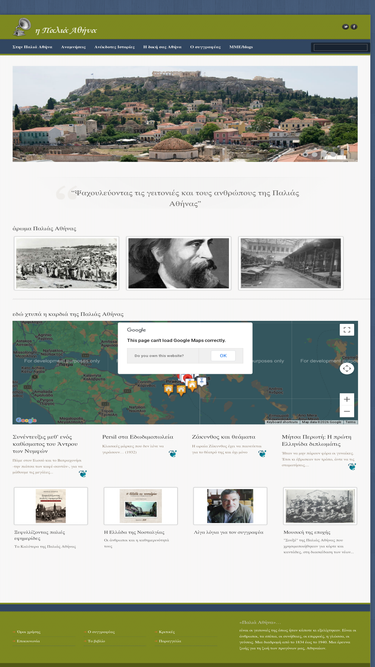
Task: Open the Facebook social icon
Action: [354, 27]
